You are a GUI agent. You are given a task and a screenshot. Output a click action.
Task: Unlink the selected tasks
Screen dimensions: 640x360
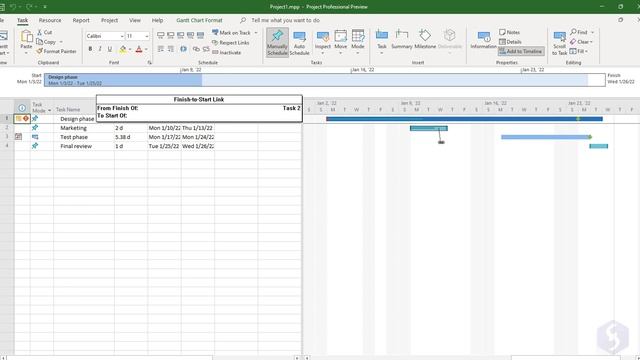click(206, 49)
